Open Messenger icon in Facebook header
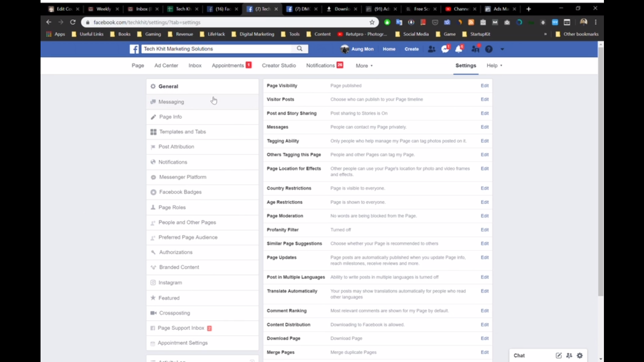The width and height of the screenshot is (644, 362). click(x=445, y=49)
